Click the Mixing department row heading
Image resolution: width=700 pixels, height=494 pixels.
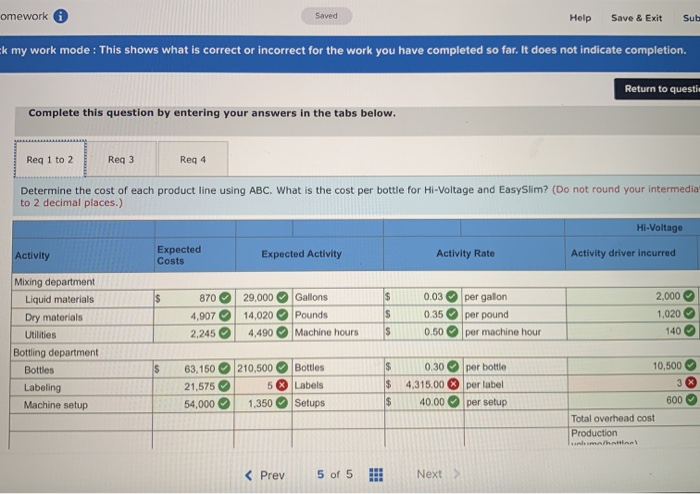pos(54,282)
